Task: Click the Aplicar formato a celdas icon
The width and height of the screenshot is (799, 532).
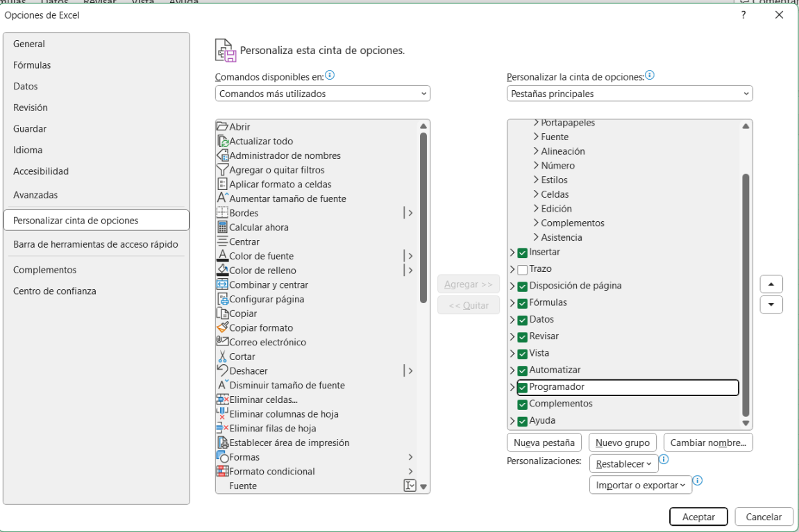Action: [222, 184]
